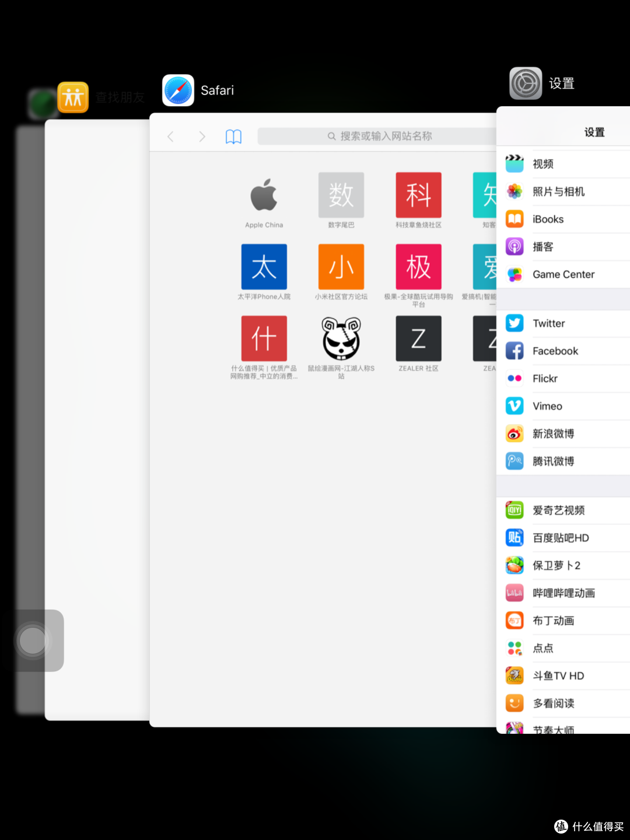Select 照片与相机 icon in Settings
Image resolution: width=630 pixels, height=840 pixels.
click(514, 191)
